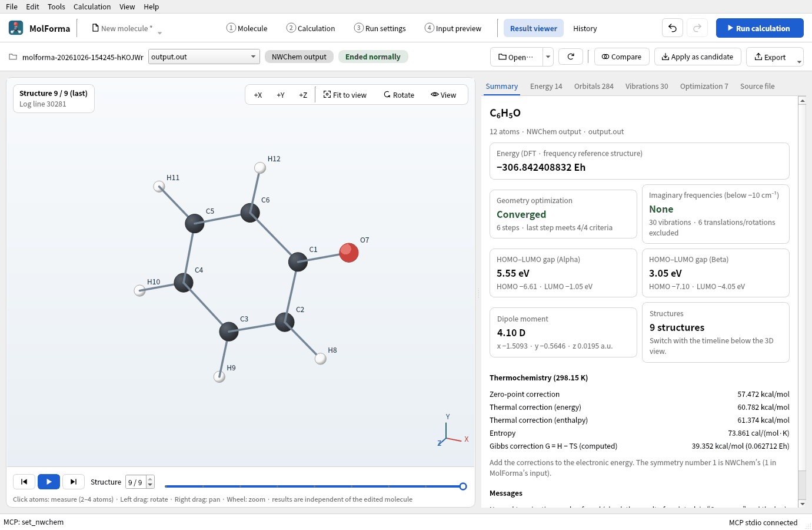812x530 pixels.
Task: Click Run calculation button
Action: [760, 28]
